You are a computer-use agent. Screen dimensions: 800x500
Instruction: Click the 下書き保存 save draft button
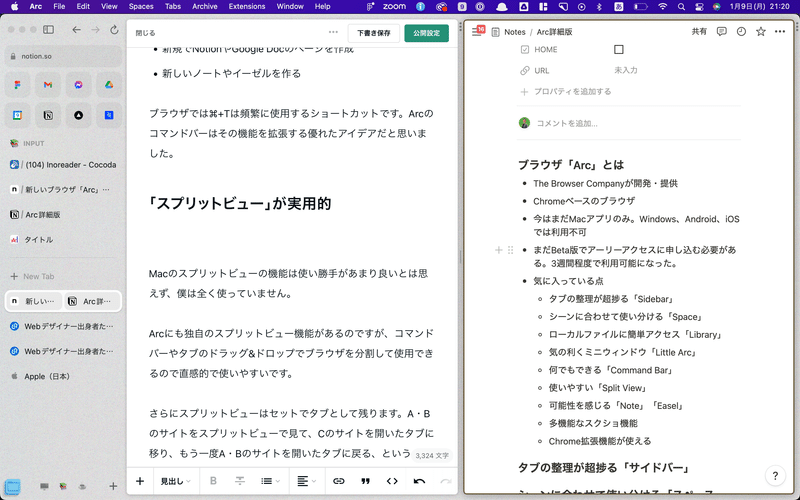[373, 33]
